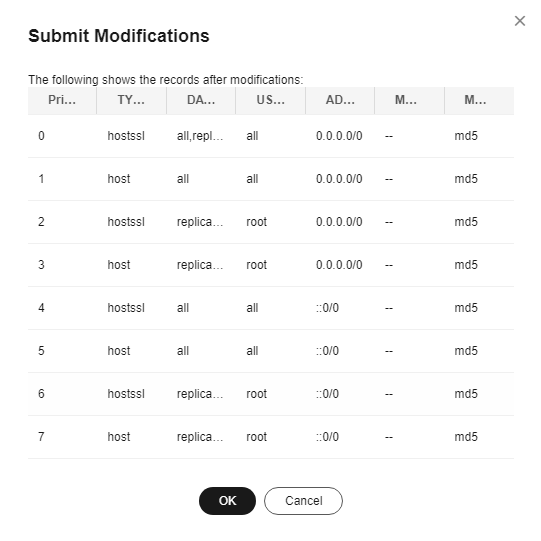Click root user in priority 3 row

[x=256, y=265]
